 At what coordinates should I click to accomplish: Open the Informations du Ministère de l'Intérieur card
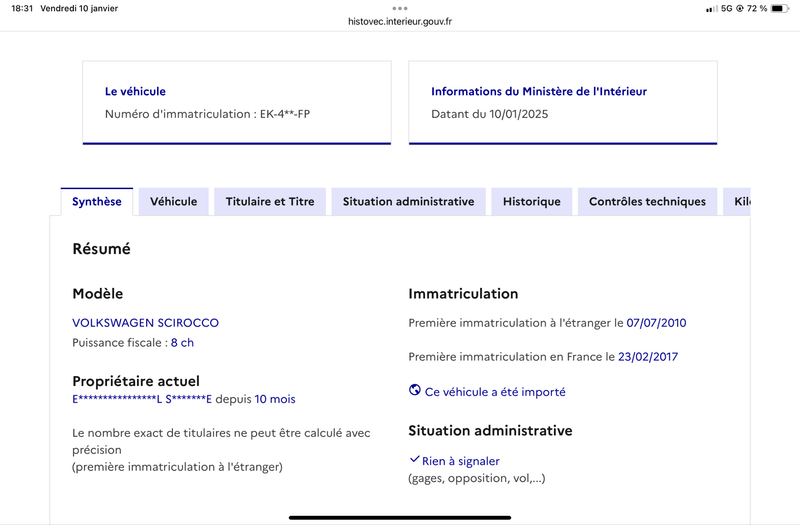pyautogui.click(x=563, y=103)
